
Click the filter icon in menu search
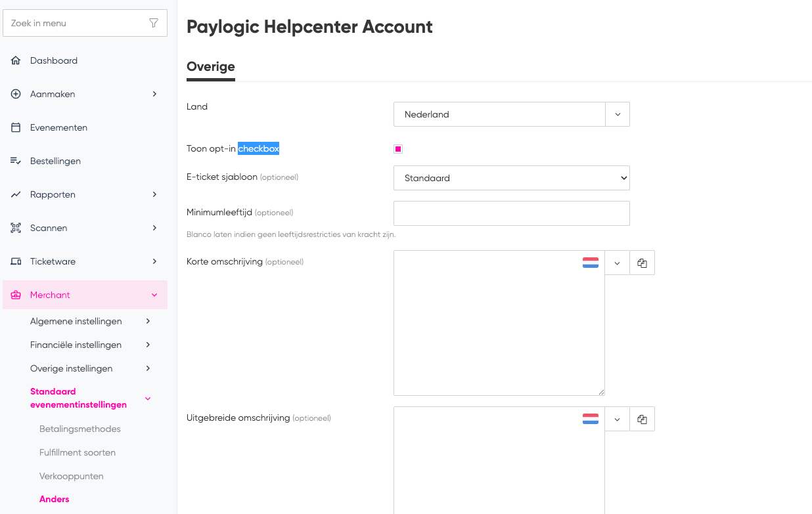154,23
